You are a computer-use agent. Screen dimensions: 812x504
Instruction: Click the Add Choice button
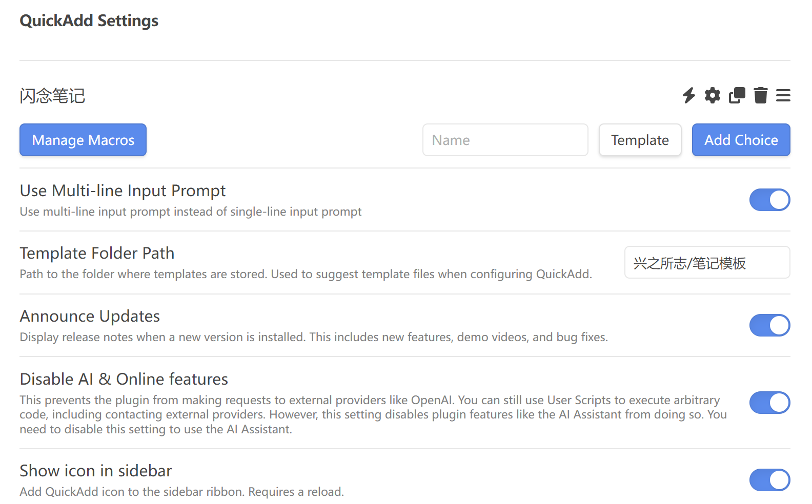click(x=741, y=140)
